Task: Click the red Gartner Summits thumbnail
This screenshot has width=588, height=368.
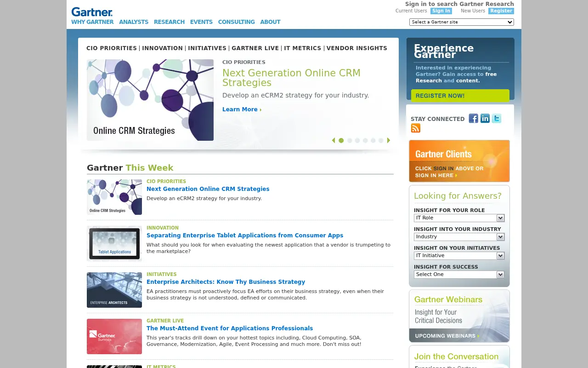Action: [x=114, y=336]
